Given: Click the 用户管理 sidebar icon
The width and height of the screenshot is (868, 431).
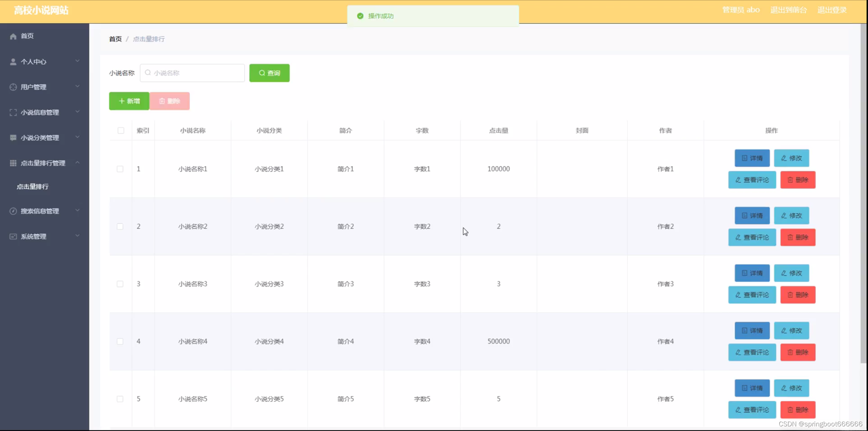Looking at the screenshot, I should pos(13,87).
